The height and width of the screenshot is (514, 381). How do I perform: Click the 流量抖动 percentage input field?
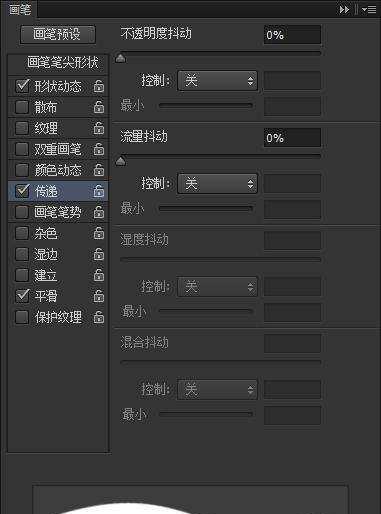[292, 138]
